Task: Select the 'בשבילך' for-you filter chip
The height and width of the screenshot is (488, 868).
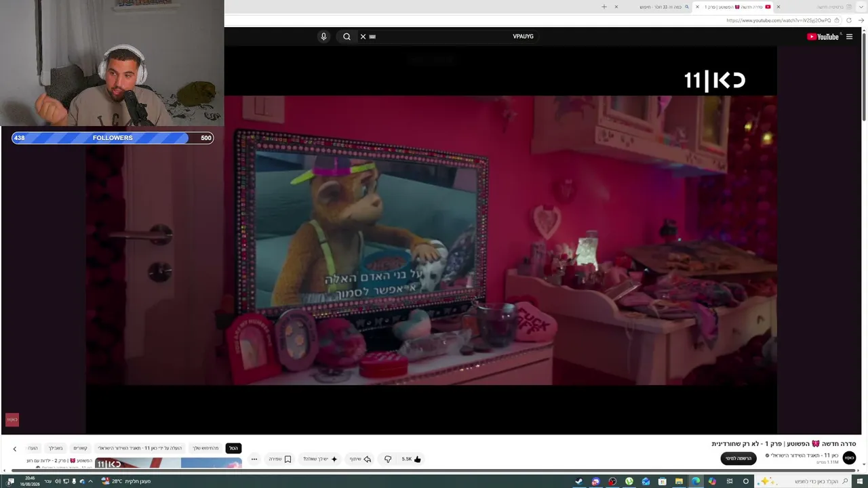Action: point(56,448)
